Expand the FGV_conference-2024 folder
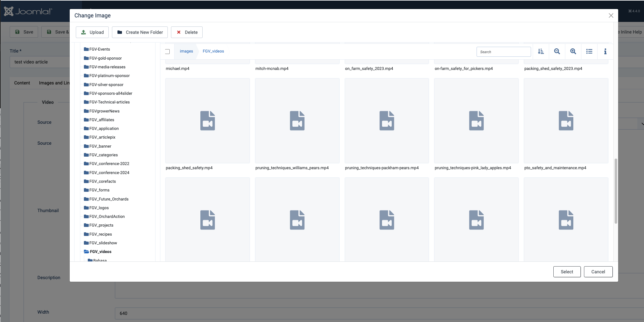This screenshot has height=322, width=644. pyautogui.click(x=109, y=173)
